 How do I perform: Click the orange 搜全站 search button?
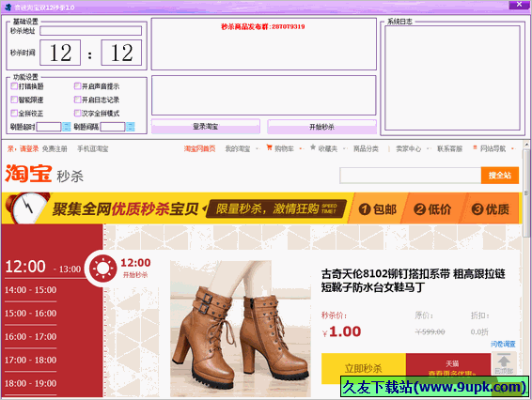click(500, 176)
